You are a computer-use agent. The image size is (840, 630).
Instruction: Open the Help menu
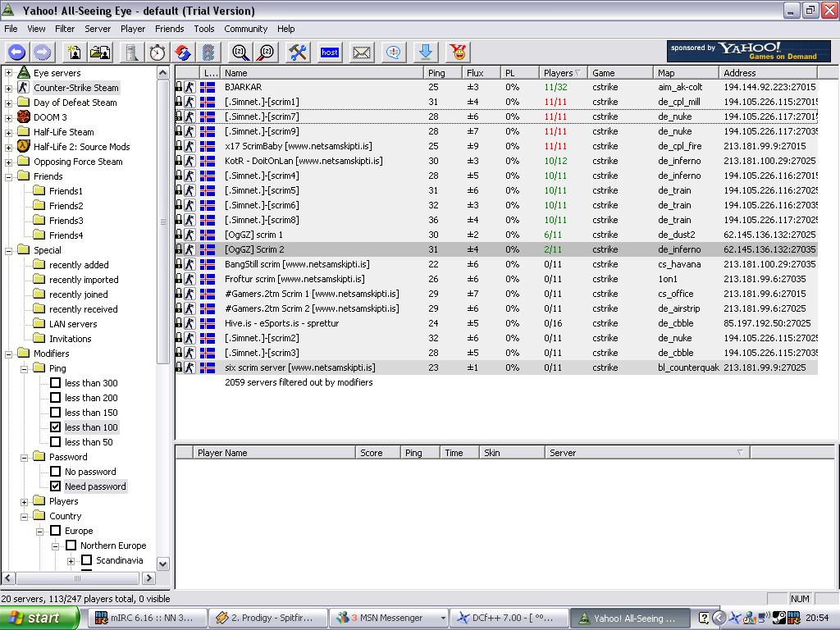[285, 29]
